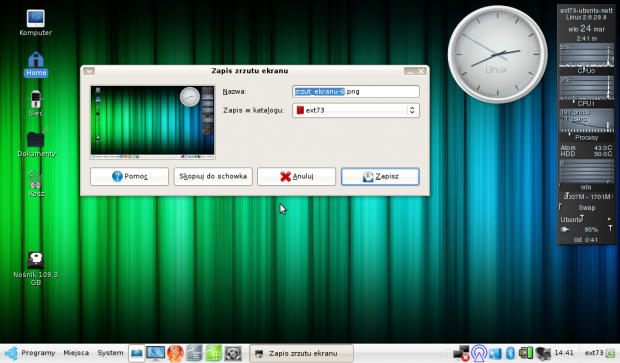Image resolution: width=620 pixels, height=363 pixels.
Task: Click the CPU1 graph in system monitor
Action: click(586, 89)
